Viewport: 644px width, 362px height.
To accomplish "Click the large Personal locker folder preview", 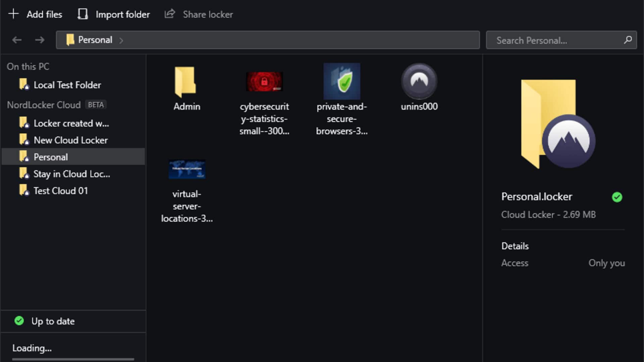I will [x=558, y=124].
